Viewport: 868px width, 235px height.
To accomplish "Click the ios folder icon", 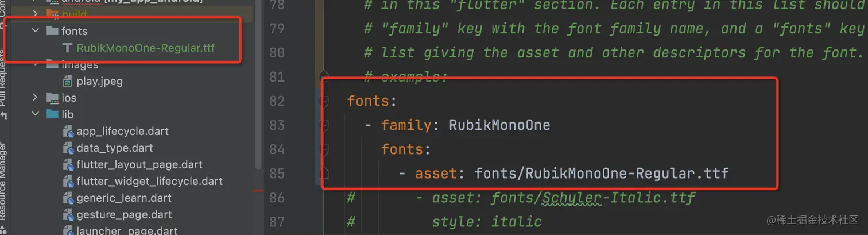I will (52, 98).
